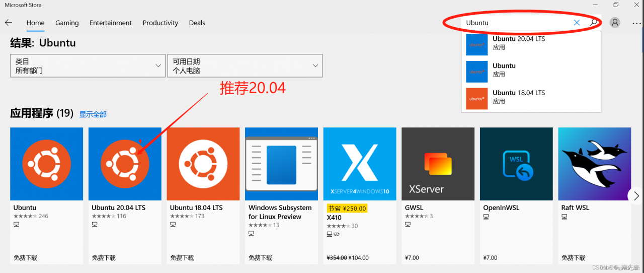Click the Ubuntu app title
The height and width of the screenshot is (273, 644).
point(25,208)
